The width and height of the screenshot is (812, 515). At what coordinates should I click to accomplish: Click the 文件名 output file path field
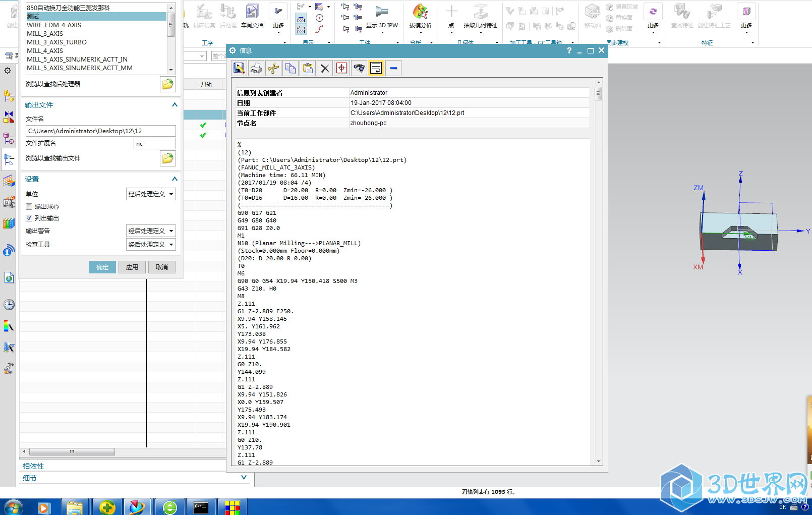(100, 131)
